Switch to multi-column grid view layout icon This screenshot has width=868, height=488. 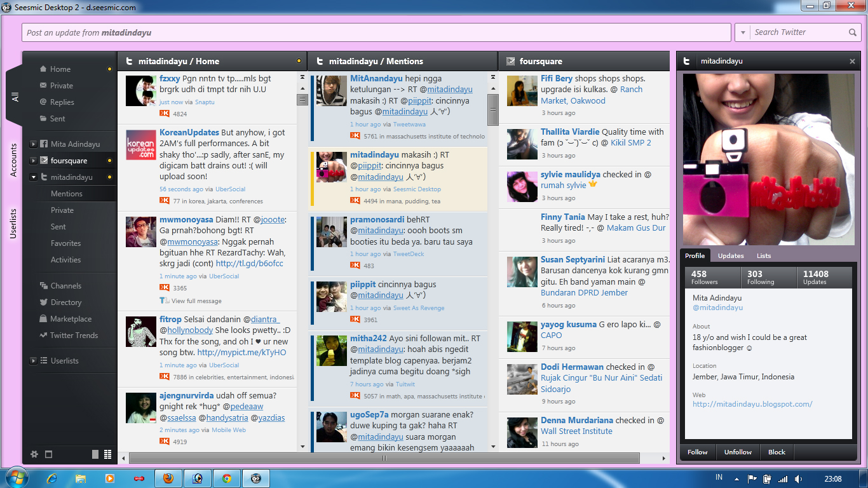108,454
